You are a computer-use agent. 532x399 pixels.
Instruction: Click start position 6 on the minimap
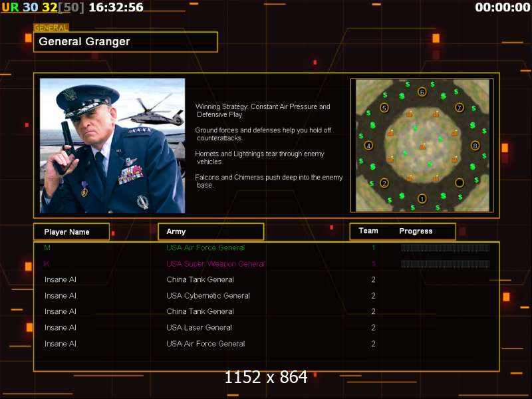click(x=422, y=92)
